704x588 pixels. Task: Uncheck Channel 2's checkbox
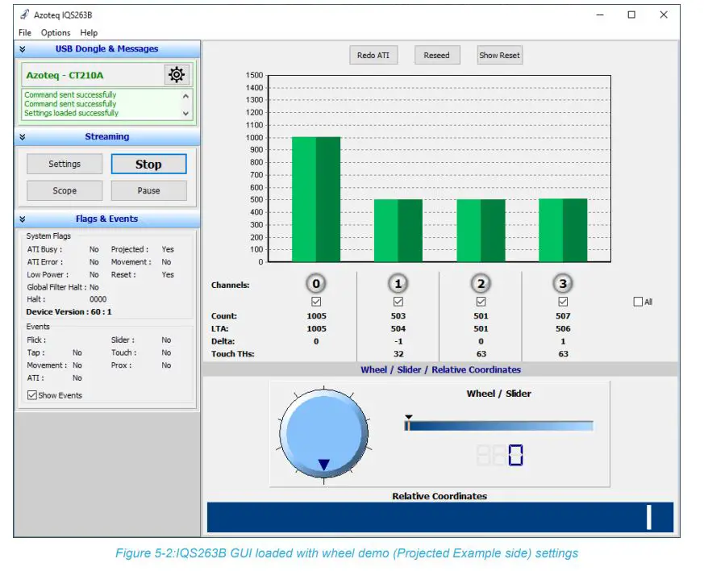click(481, 301)
